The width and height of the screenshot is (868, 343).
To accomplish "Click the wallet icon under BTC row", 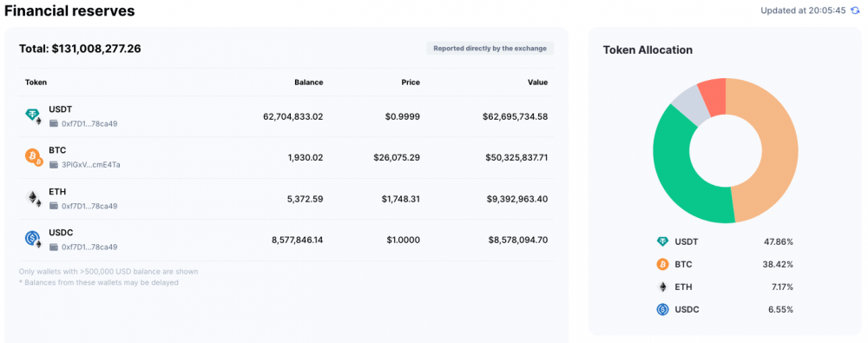I will (x=54, y=165).
